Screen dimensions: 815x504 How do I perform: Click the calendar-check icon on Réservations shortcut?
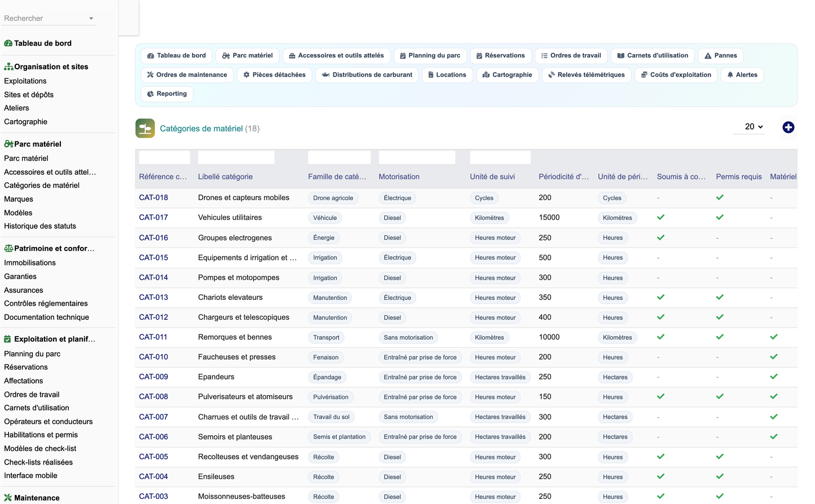479,56
